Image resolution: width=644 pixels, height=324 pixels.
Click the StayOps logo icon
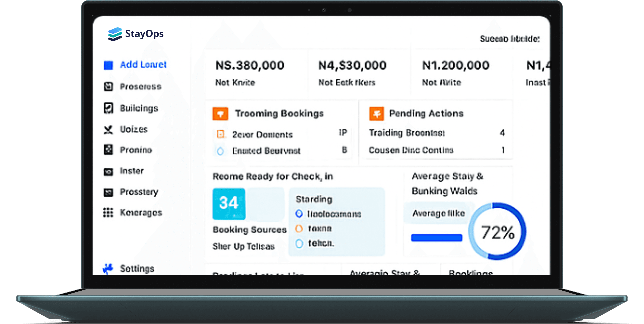point(115,34)
